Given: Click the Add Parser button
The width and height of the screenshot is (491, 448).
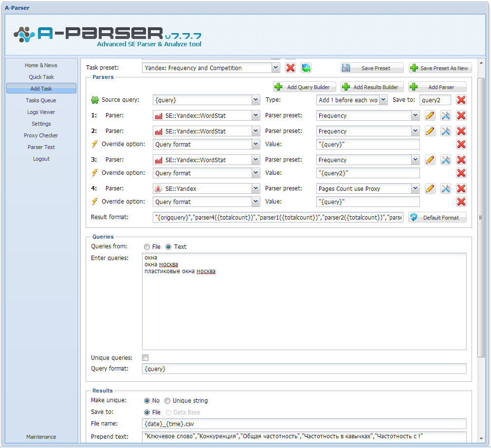Looking at the screenshot, I should click(437, 87).
